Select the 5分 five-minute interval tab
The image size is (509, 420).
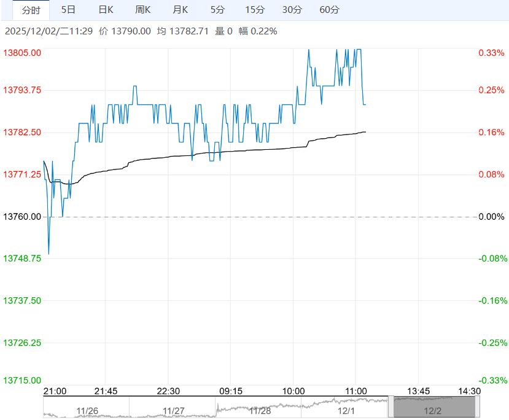tap(217, 10)
